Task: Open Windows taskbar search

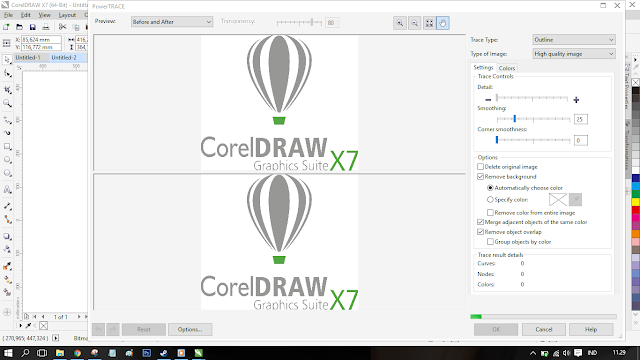Action: (25, 353)
